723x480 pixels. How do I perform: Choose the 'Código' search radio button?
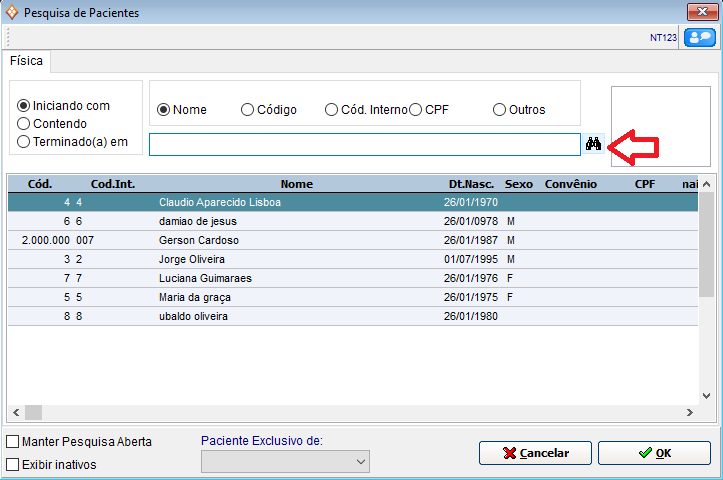click(247, 110)
